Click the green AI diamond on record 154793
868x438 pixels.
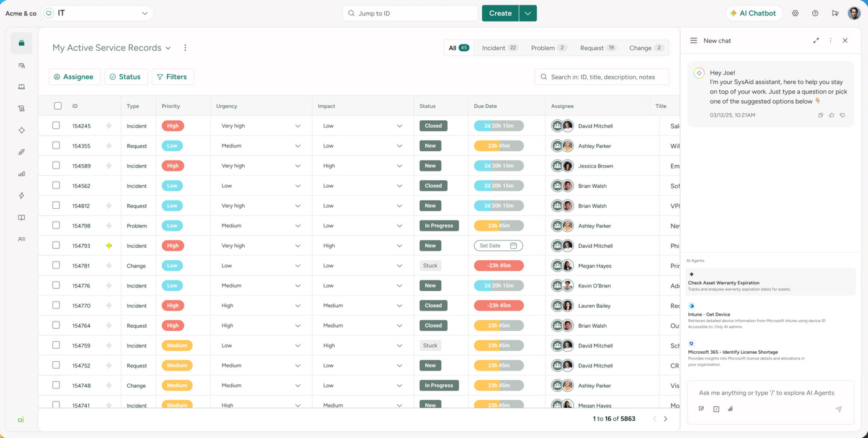[109, 246]
